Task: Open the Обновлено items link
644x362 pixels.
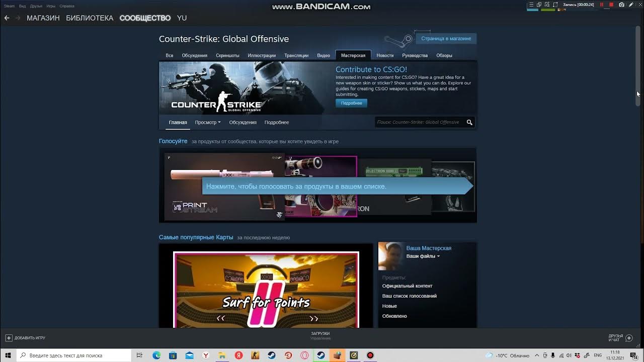Action: coord(394,316)
